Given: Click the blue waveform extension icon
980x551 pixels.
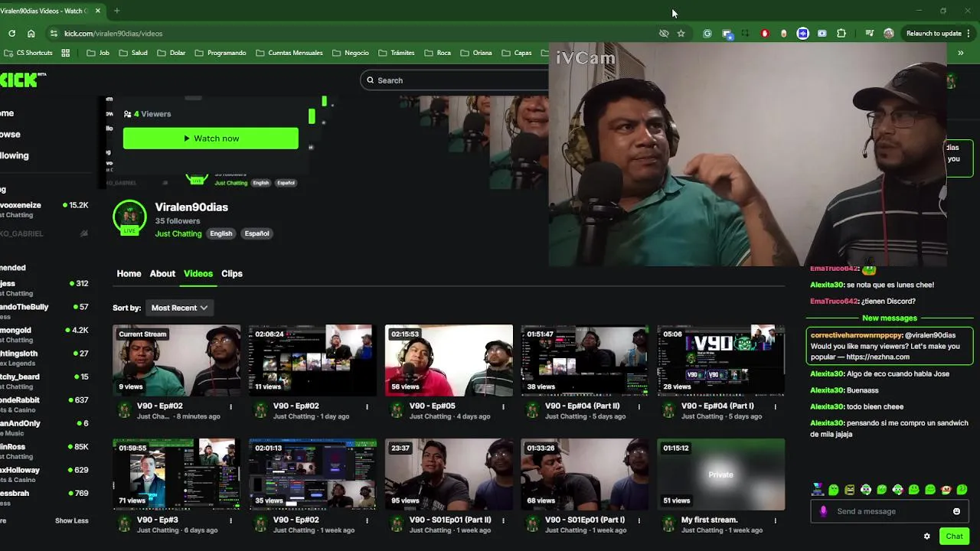Looking at the screenshot, I should coord(802,34).
